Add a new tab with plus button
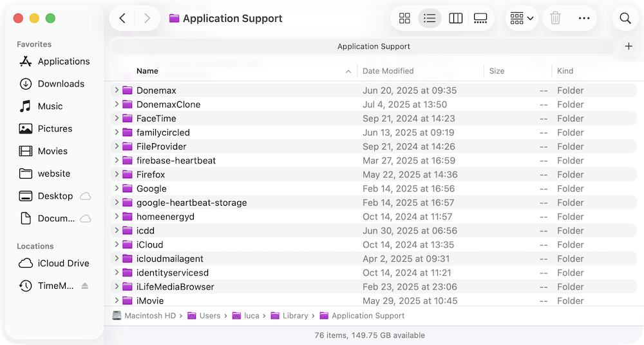The height and width of the screenshot is (345, 644). pyautogui.click(x=629, y=46)
